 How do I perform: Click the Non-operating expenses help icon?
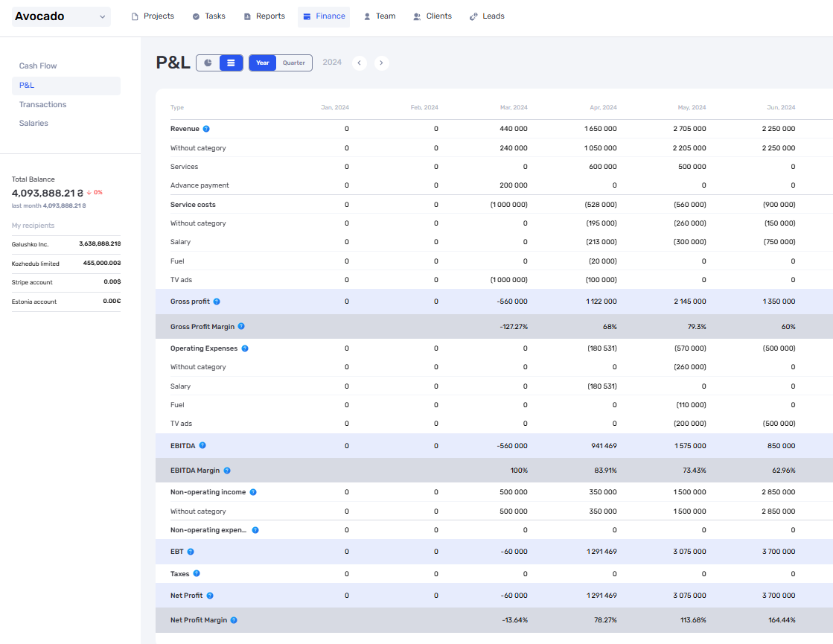[x=255, y=530]
